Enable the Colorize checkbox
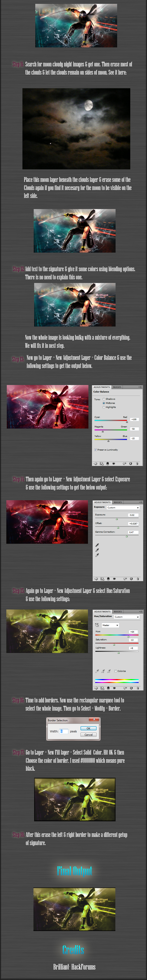 tap(116, 671)
